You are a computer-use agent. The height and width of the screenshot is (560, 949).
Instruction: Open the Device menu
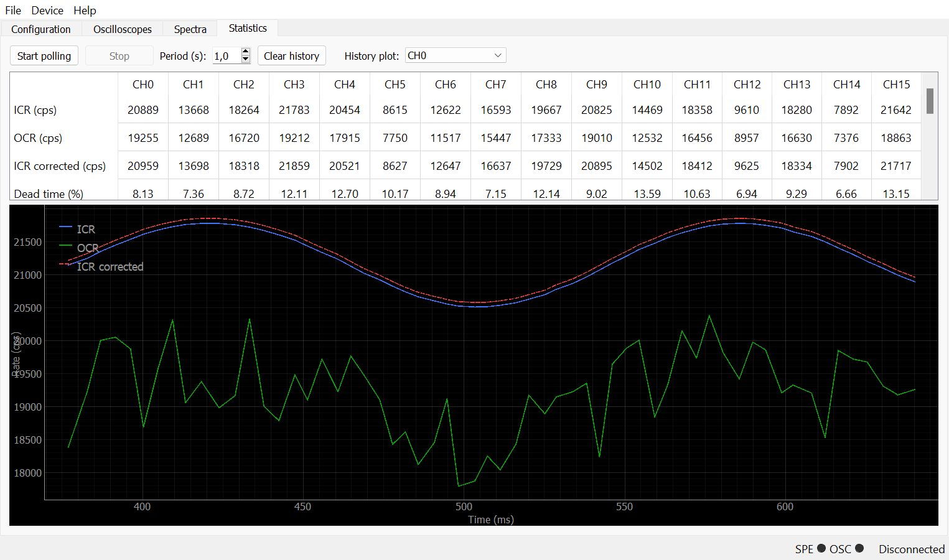click(x=47, y=11)
